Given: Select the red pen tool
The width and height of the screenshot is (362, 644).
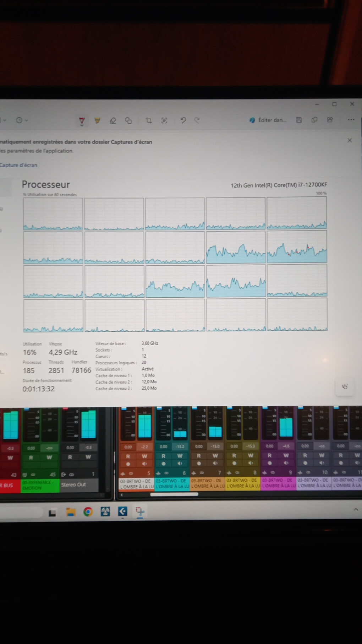Looking at the screenshot, I should coord(82,121).
